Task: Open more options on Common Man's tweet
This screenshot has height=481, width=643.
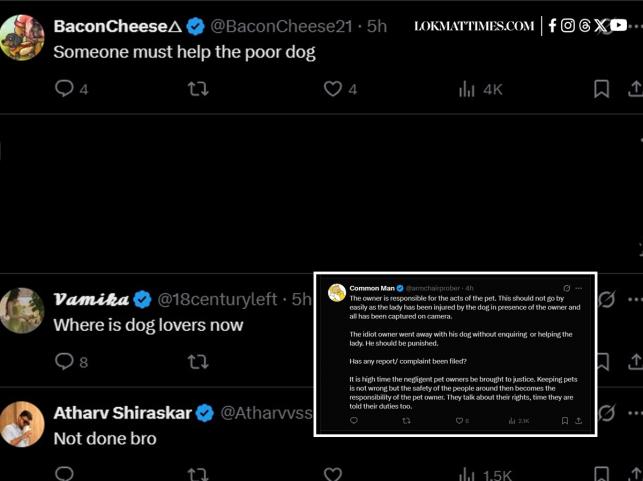Action: (579, 288)
